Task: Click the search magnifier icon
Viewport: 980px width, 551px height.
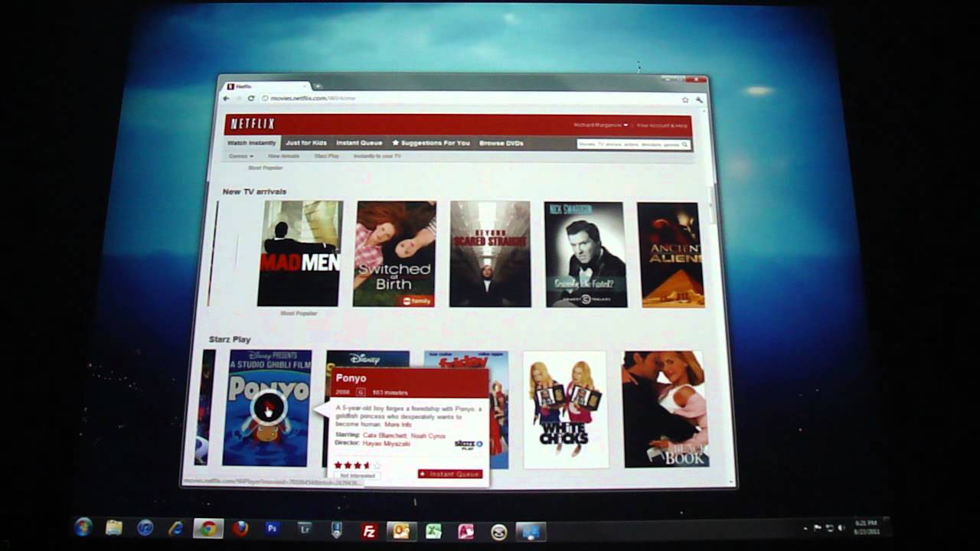Action: coord(685,144)
